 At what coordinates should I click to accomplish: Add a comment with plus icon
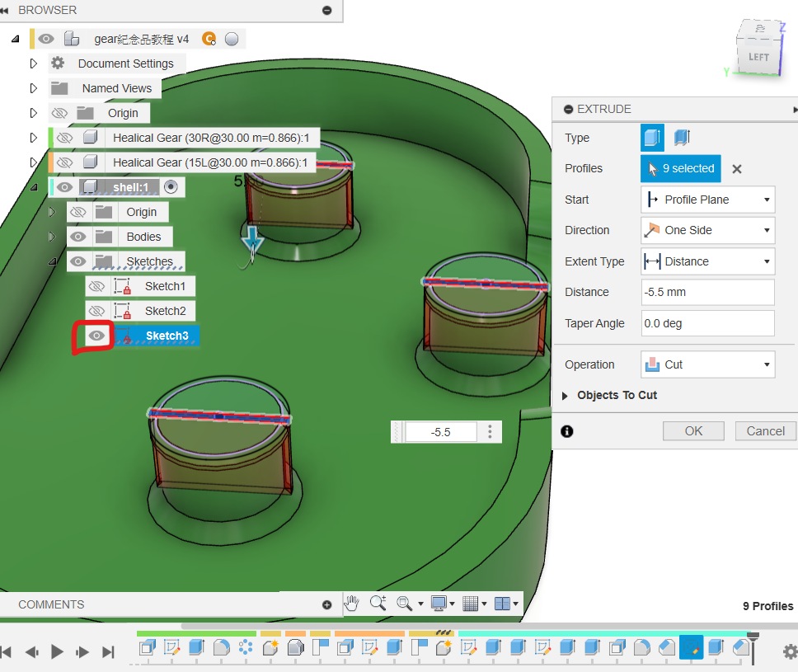click(327, 604)
